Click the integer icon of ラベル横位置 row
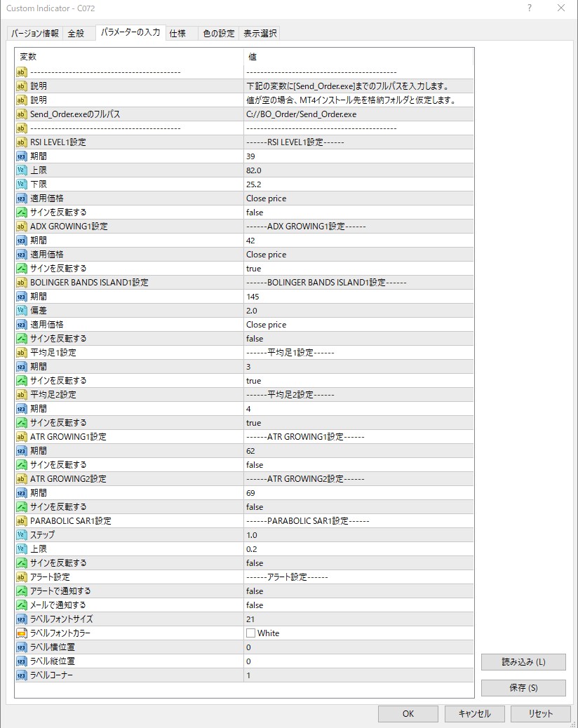Image resolution: width=578 pixels, height=728 pixels. tap(22, 647)
